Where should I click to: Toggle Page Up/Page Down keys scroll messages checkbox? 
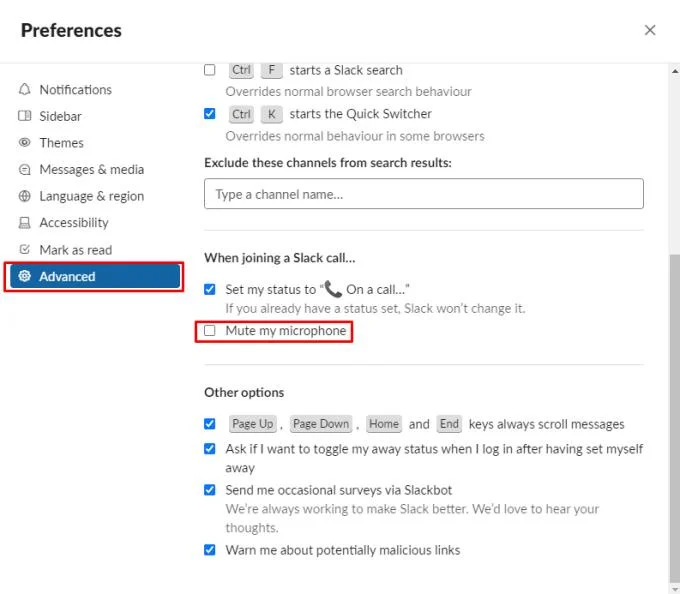click(x=209, y=424)
